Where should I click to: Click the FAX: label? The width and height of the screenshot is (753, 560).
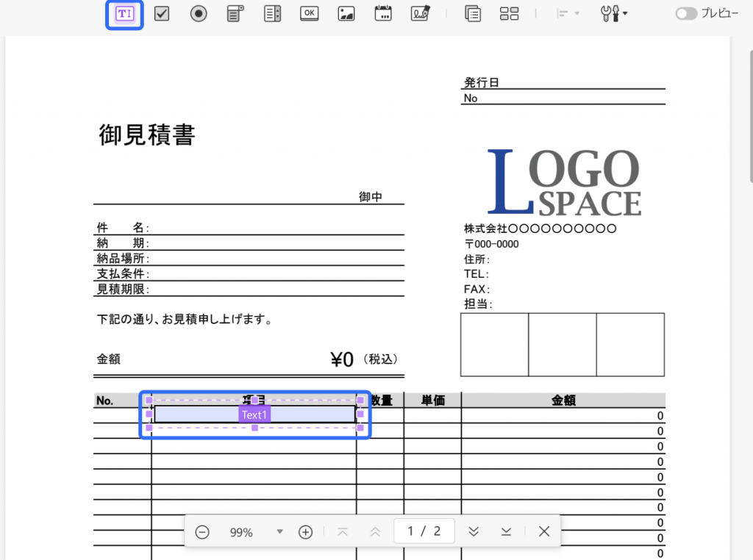click(477, 290)
